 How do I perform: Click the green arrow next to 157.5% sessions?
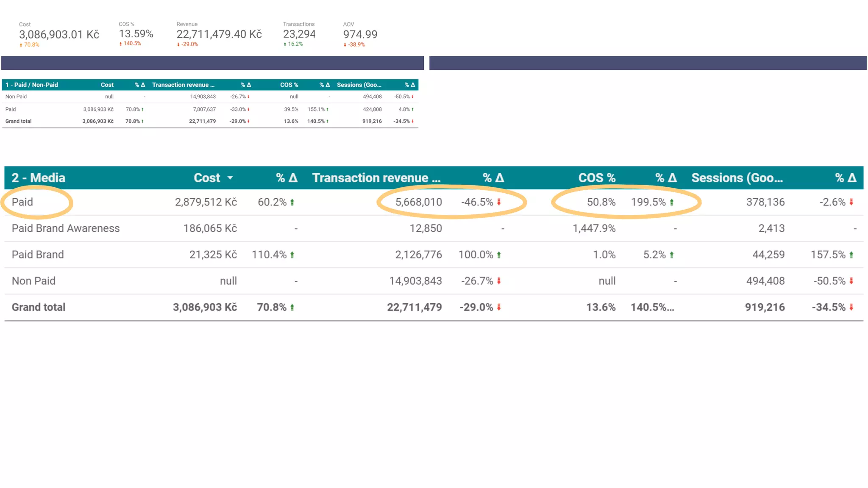(x=851, y=255)
